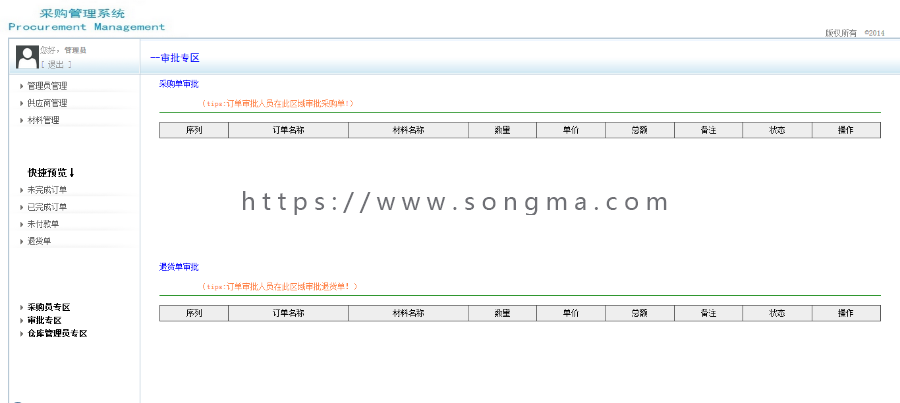Click 总额 header in 退货单审批 table

(x=640, y=313)
